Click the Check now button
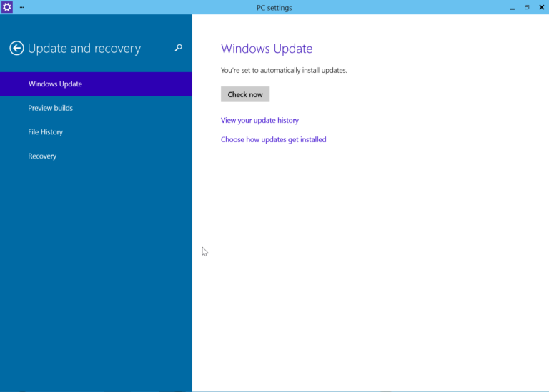This screenshot has width=549, height=392. [245, 94]
